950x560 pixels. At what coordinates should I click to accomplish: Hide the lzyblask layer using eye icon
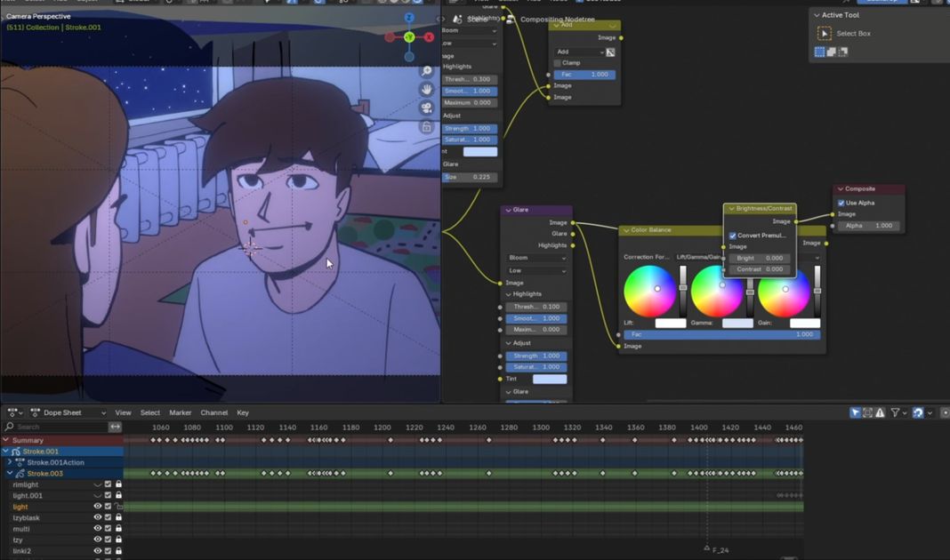[x=98, y=517]
